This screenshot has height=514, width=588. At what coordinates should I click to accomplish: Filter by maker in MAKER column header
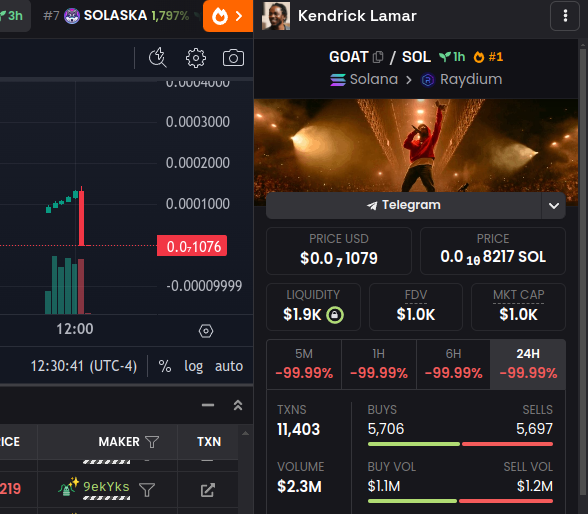152,442
